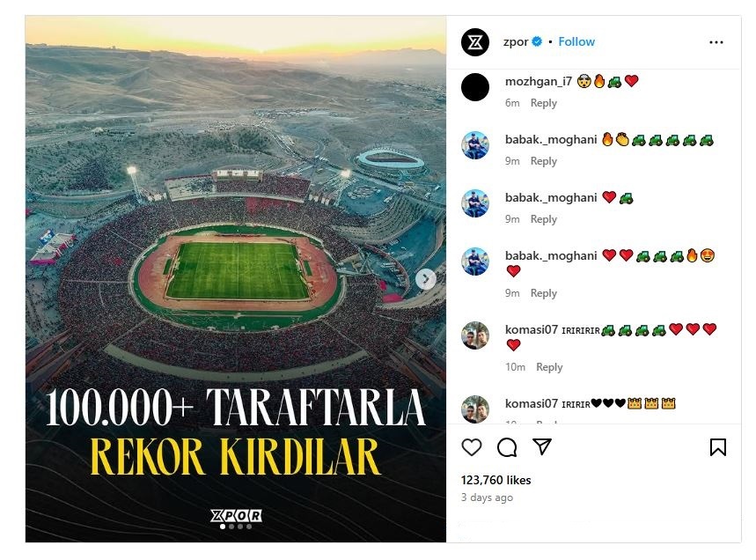The image size is (756, 560).
Task: Open the zpor username link
Action: (516, 42)
